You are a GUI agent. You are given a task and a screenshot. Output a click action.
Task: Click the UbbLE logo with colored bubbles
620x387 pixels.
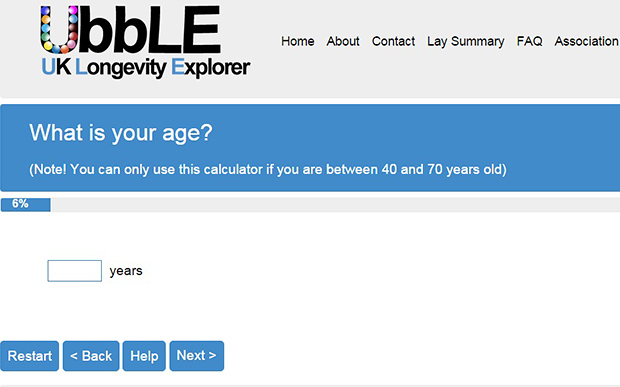[x=130, y=30]
